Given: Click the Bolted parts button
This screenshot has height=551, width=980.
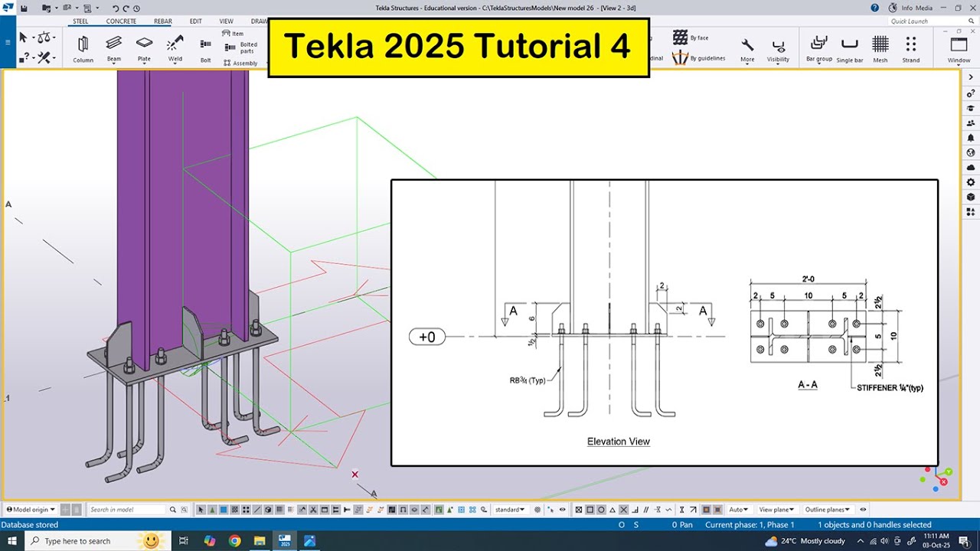Looking at the screenshot, I should [x=242, y=47].
